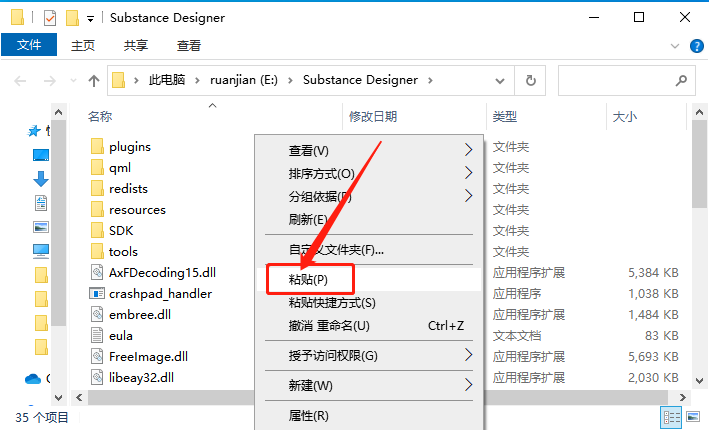Click the This PC monitor icon in navigation pane

[41, 250]
